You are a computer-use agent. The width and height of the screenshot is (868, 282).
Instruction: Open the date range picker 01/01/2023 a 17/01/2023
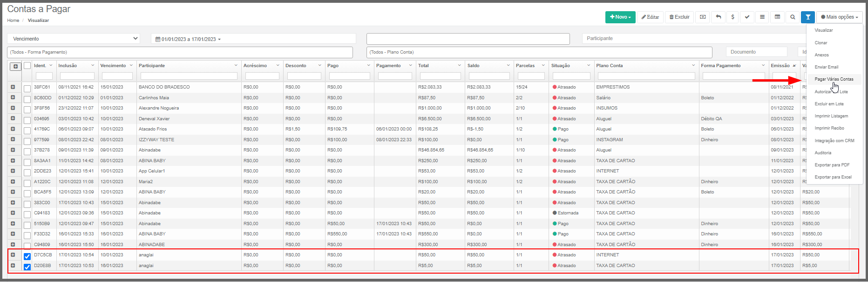click(x=253, y=39)
